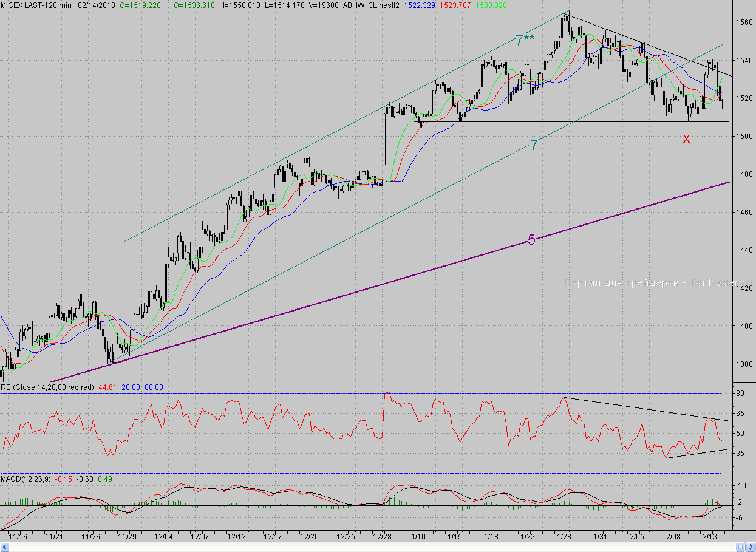Click the red x marker below support

pyautogui.click(x=686, y=138)
